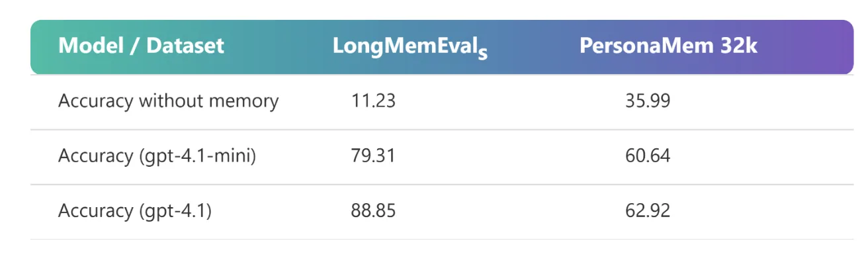Select the 60.64 accuracy cell
868x274 pixels.
(647, 156)
